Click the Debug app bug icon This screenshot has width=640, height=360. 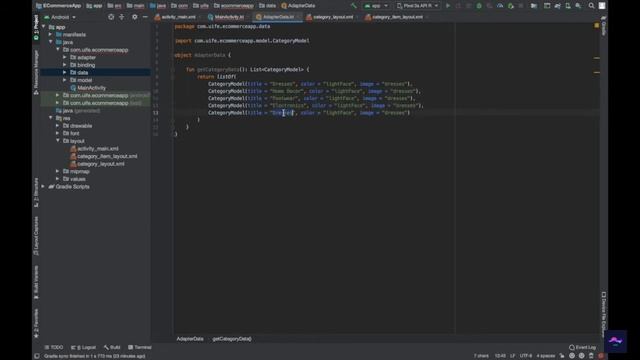coord(479,6)
